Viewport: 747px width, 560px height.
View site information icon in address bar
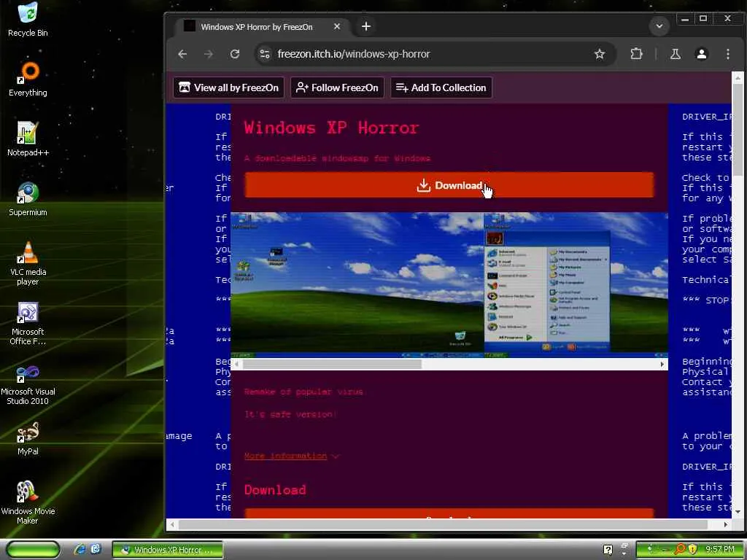(x=265, y=54)
